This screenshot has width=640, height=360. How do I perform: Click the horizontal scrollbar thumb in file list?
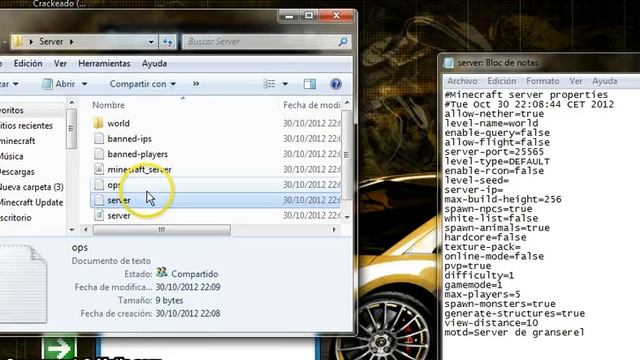click(x=162, y=230)
